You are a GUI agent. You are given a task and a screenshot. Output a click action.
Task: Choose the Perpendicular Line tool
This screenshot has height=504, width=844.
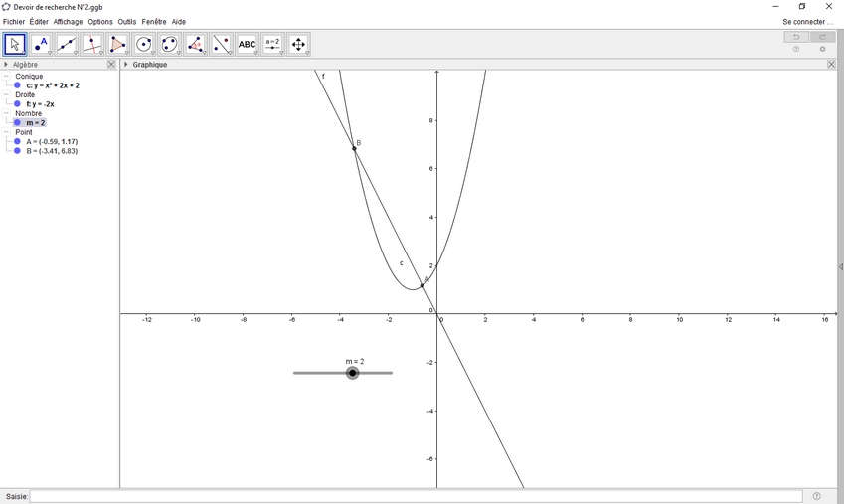[x=92, y=44]
